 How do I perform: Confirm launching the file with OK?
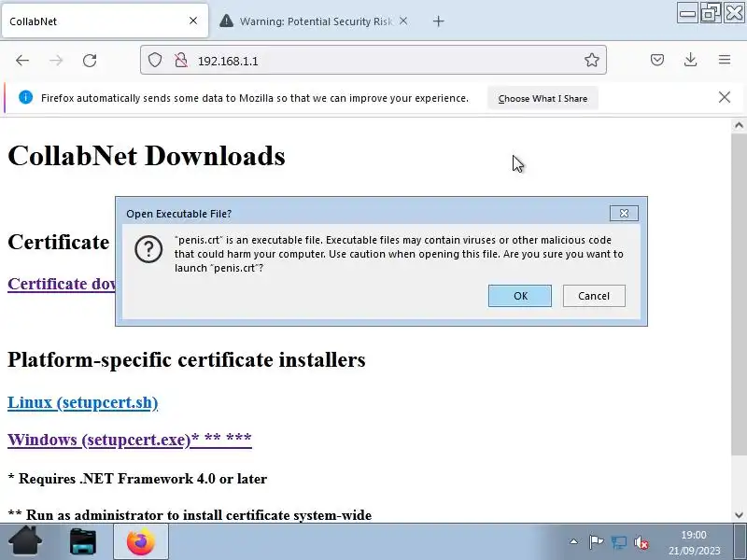pos(520,296)
